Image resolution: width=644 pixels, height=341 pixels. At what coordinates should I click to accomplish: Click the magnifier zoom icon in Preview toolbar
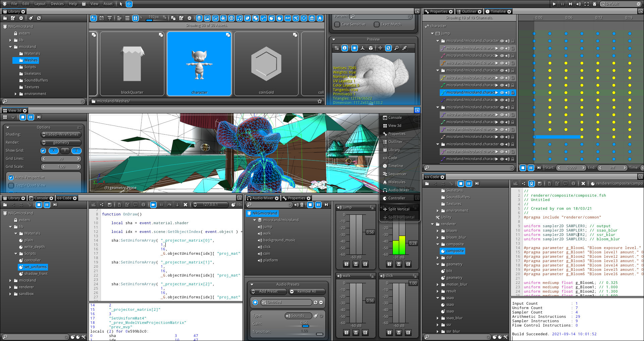tap(396, 48)
